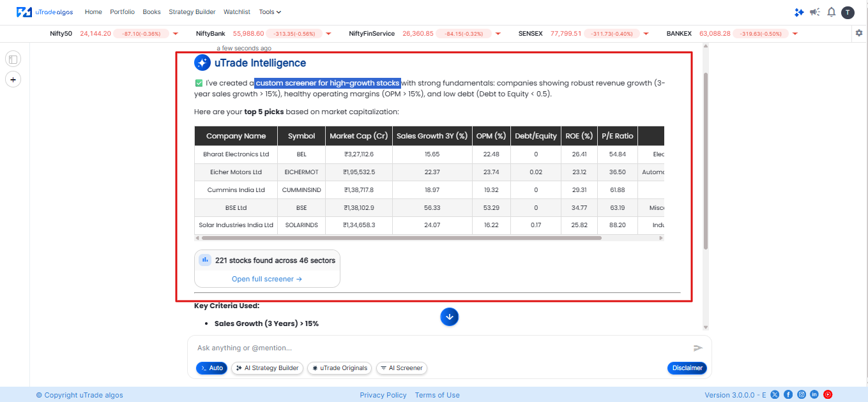Click Debt/Equity column header
Screen dimensions: 868x402
(536, 136)
